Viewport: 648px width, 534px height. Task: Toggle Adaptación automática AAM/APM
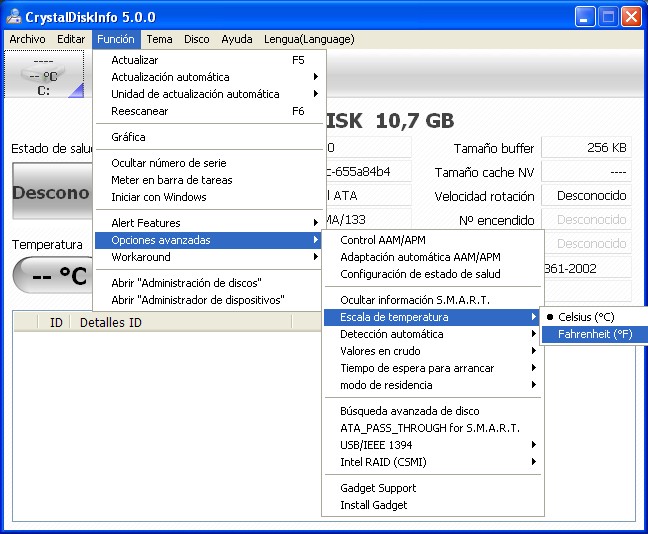coord(432,257)
